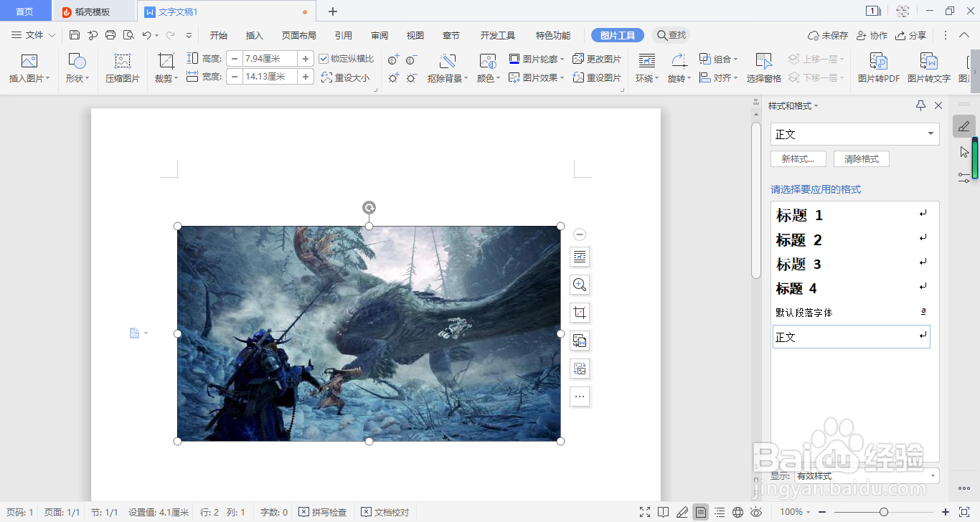Click the Clear Format button
This screenshot has width=980, height=522.
862,159
